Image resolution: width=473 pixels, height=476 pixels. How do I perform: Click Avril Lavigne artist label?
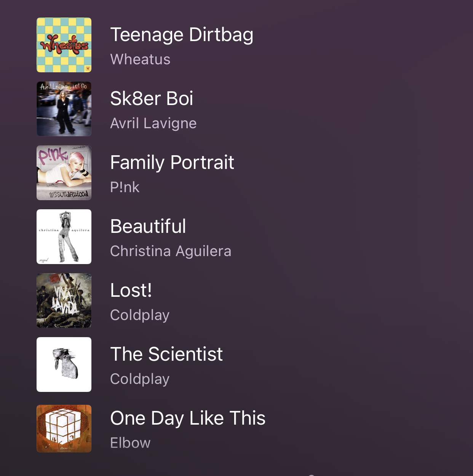click(153, 124)
